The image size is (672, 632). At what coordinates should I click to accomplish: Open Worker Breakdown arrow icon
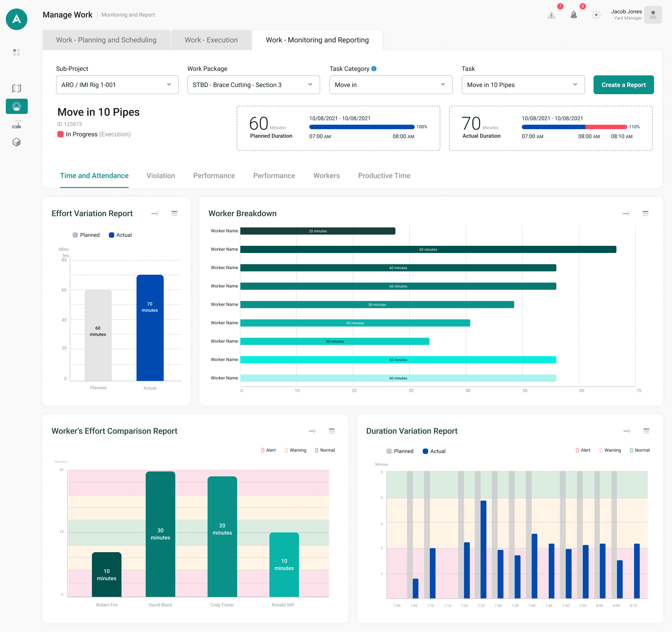click(626, 213)
